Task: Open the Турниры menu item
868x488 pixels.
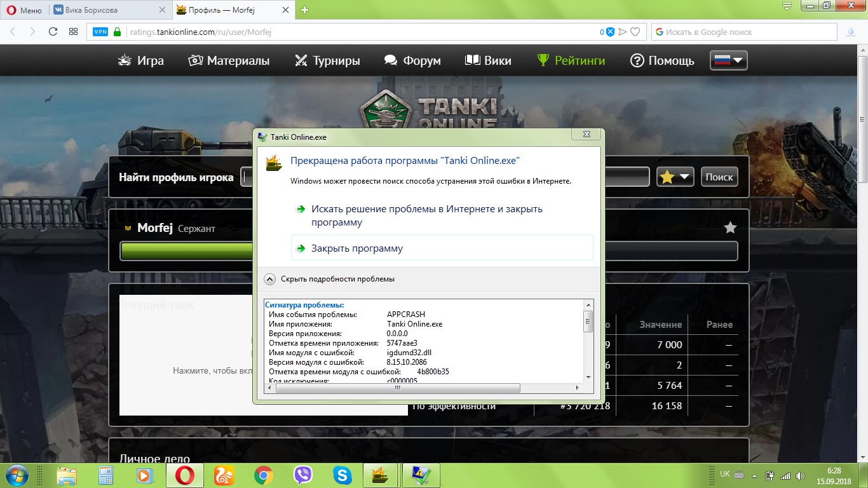Action: tap(327, 61)
